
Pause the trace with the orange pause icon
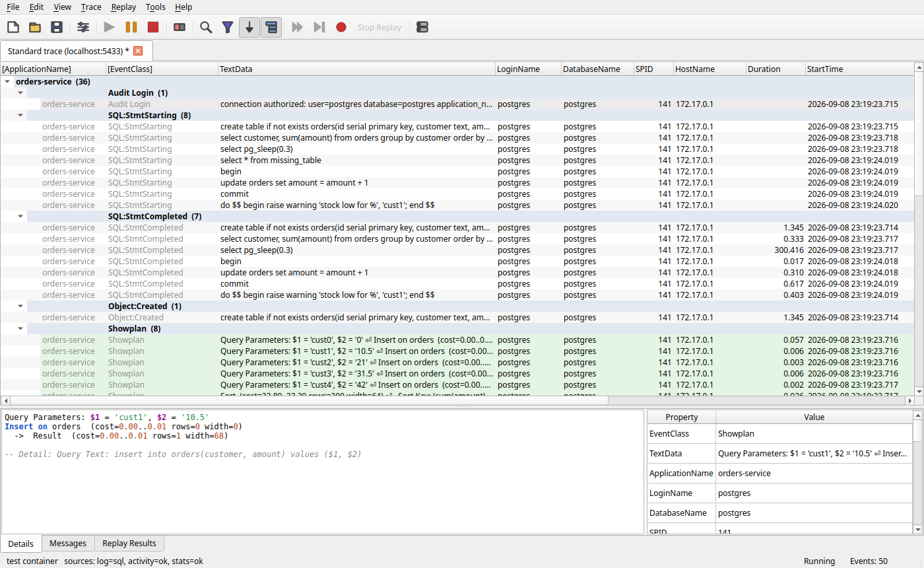coord(131,27)
